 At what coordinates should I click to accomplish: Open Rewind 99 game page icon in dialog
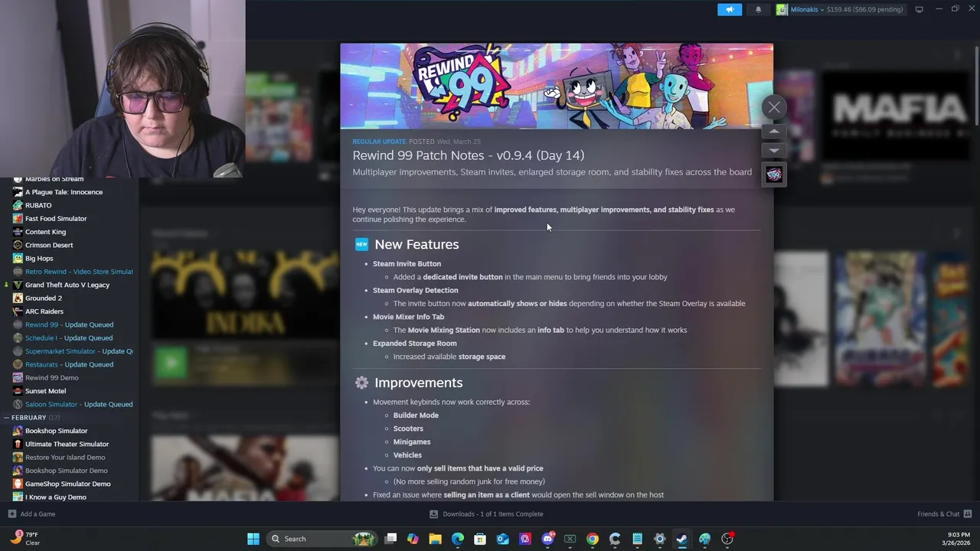pos(774,174)
